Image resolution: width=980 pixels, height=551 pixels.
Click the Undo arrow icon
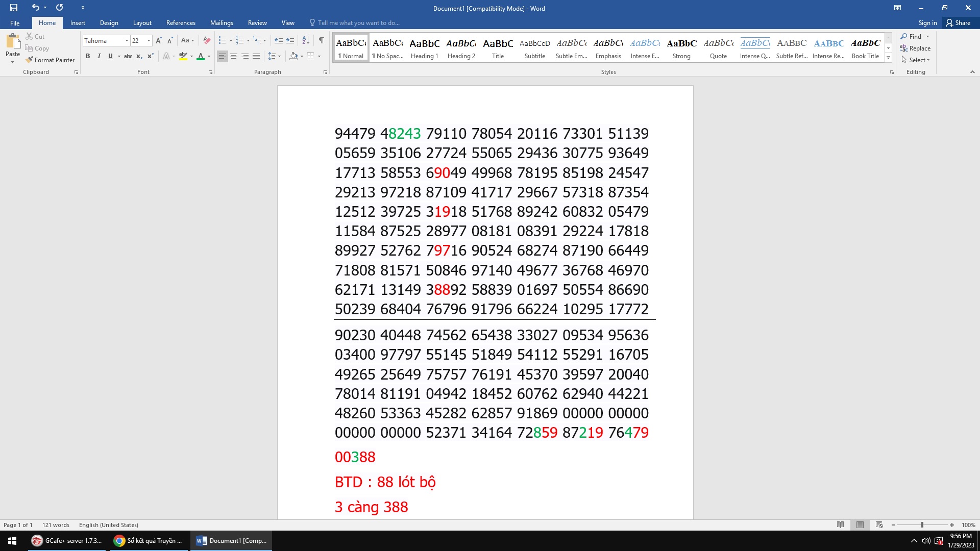point(35,8)
